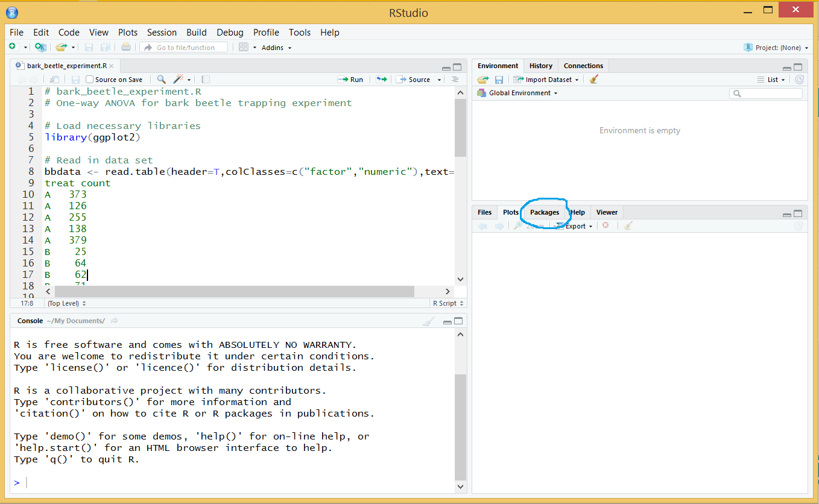The height and width of the screenshot is (504, 819).
Task: Re-run the previous code region
Action: pyautogui.click(x=381, y=80)
